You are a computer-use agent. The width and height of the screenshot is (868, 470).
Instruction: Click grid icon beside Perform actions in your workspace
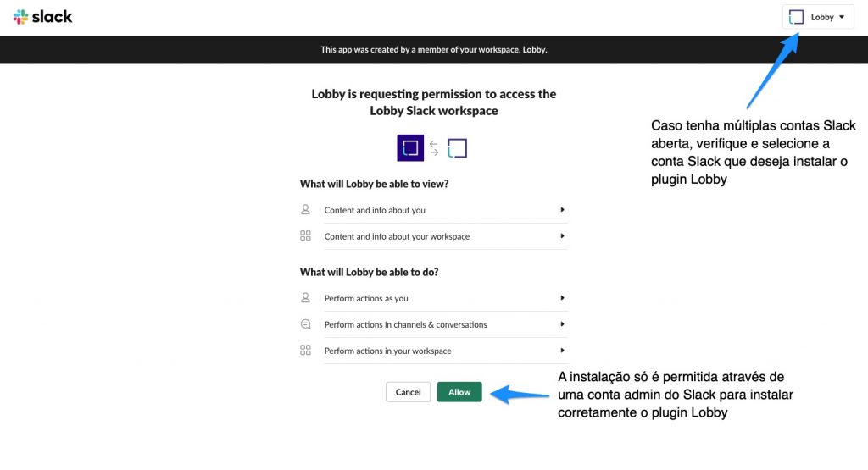click(x=305, y=350)
